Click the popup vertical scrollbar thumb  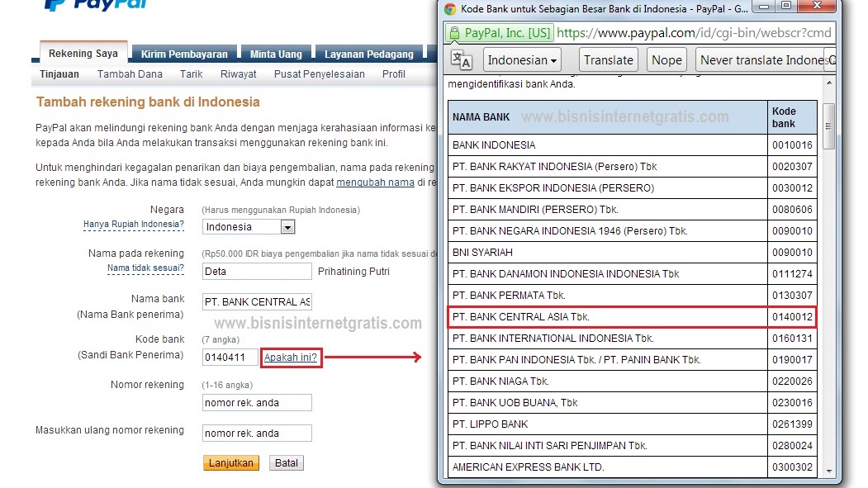point(828,126)
